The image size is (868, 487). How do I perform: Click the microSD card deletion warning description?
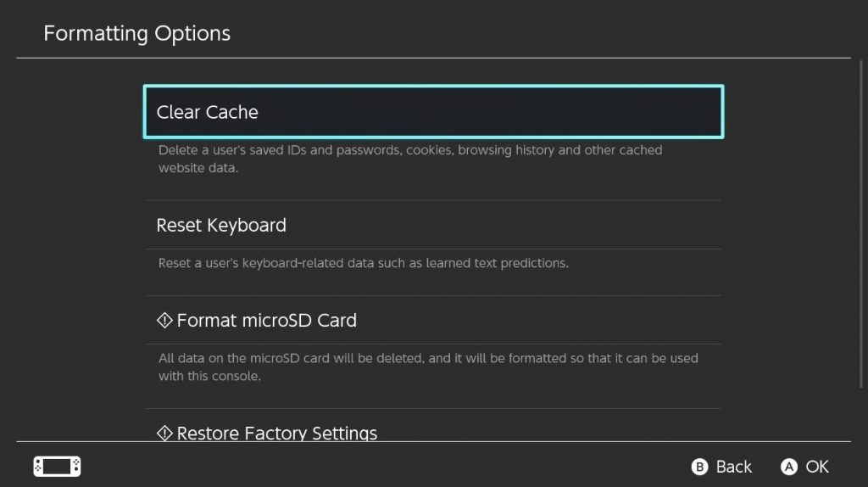tap(428, 367)
